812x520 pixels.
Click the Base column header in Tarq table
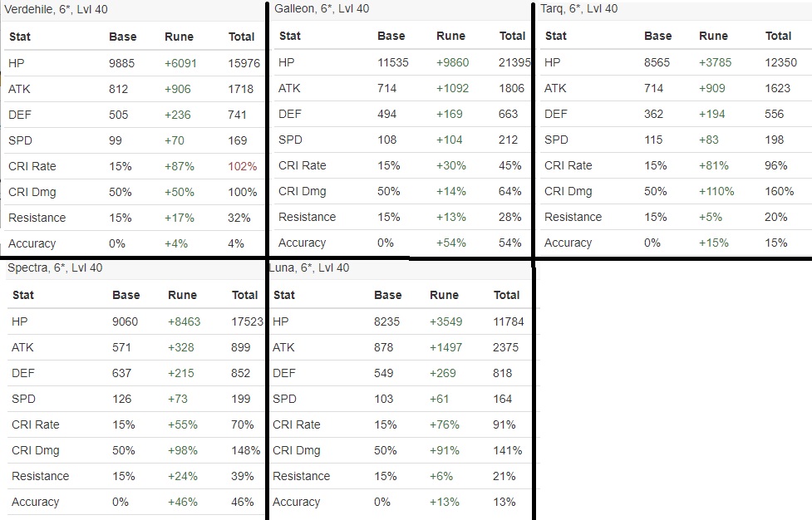pos(657,36)
